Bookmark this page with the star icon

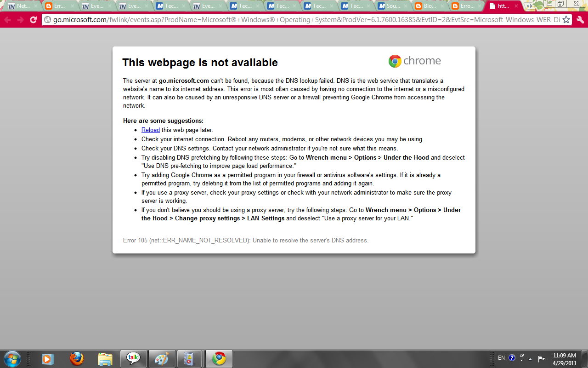(x=566, y=20)
